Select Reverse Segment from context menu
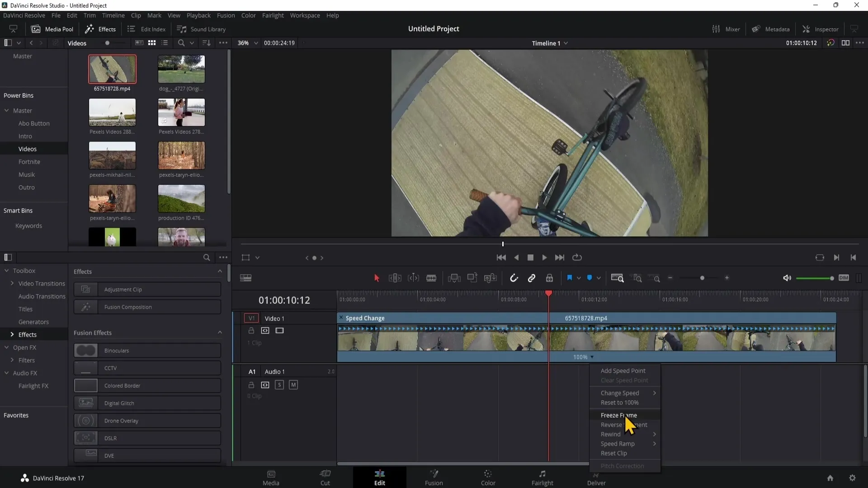Screen dimensions: 868x488 tap(624, 424)
